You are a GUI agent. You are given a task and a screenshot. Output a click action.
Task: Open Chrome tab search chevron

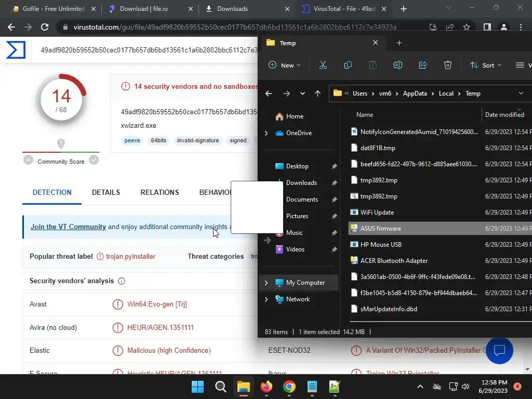point(448,7)
